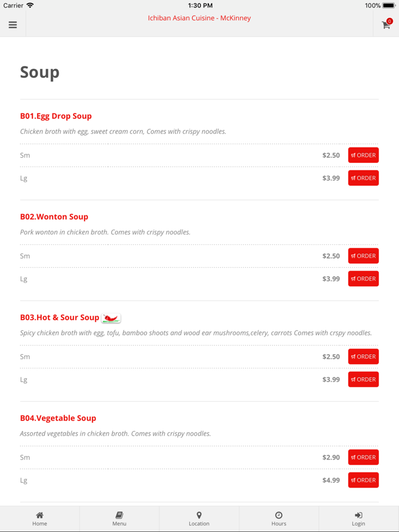Click the spicy pepper icon by Hot & Sour Soup
The height and width of the screenshot is (532, 399).
click(111, 318)
